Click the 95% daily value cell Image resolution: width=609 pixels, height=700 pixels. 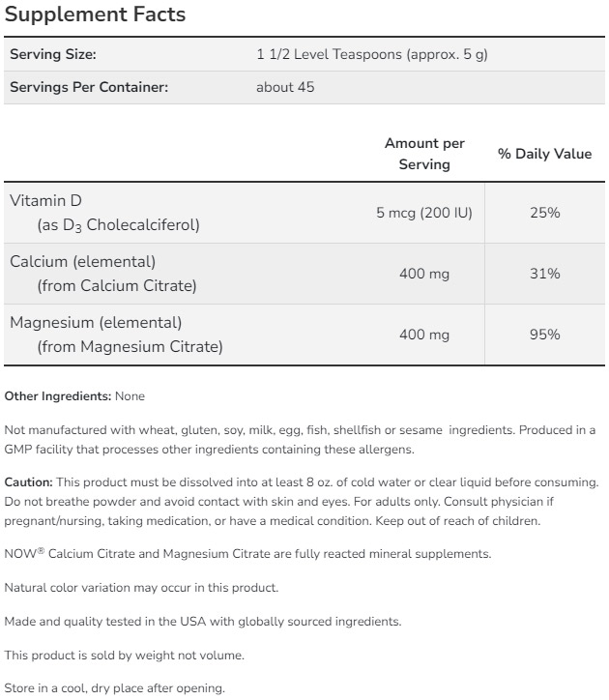point(545,335)
